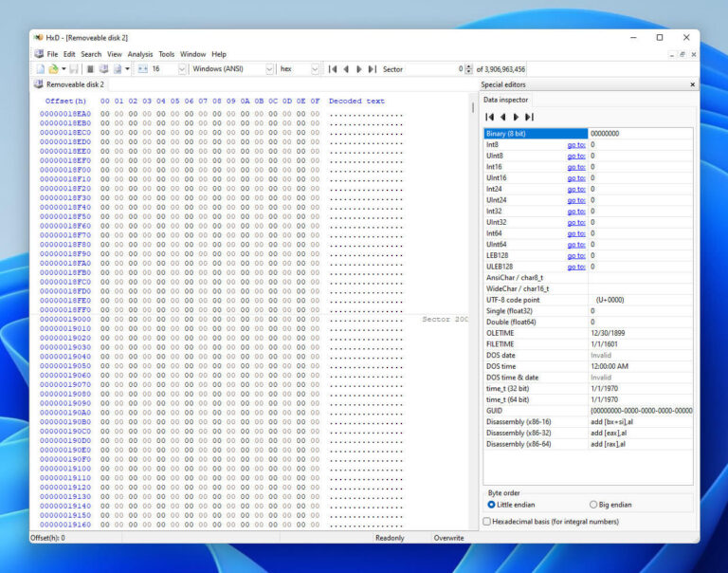Click the New file toolbar icon
728x573 pixels.
pos(40,69)
